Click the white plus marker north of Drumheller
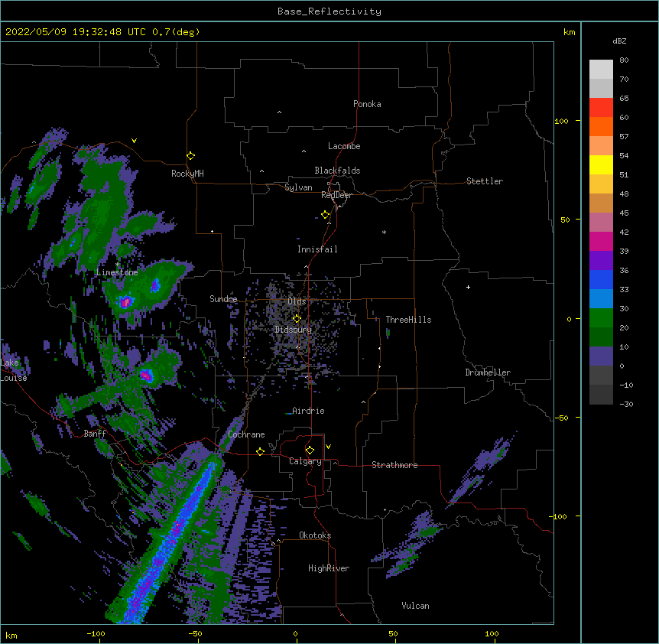The width and height of the screenshot is (659, 644). tap(468, 287)
